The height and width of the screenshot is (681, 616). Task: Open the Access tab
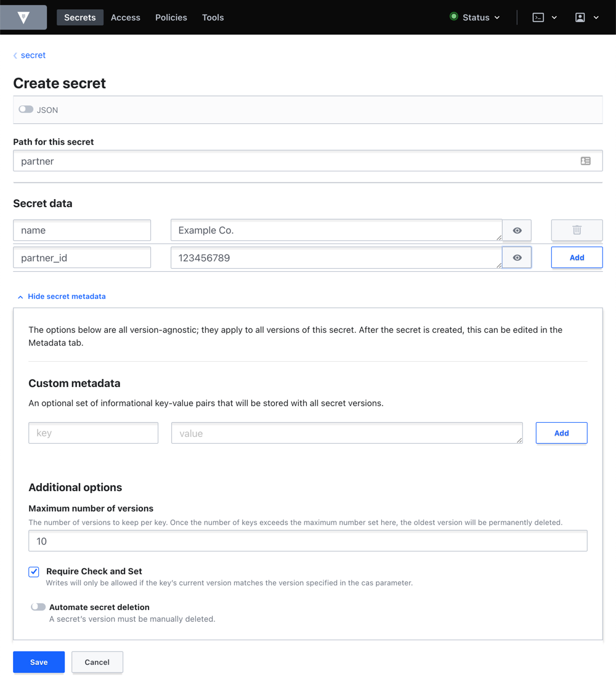tap(125, 17)
